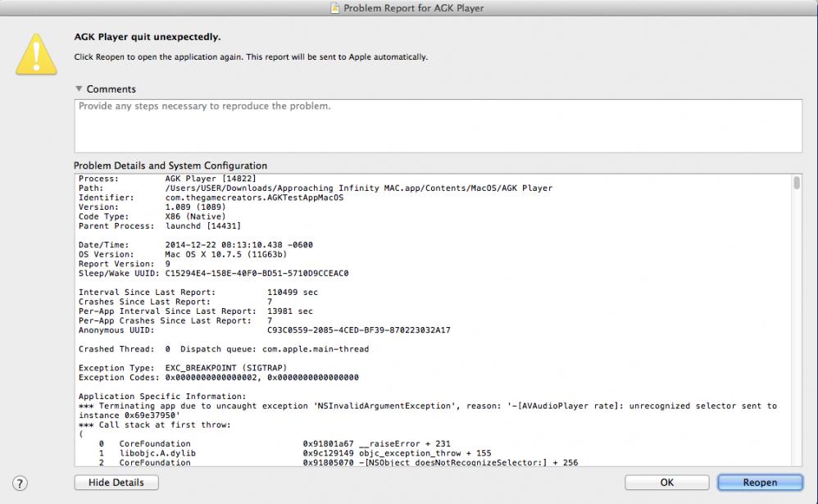Click Reopen to relaunch AGK Player
Screen dimensions: 818x504
[759, 483]
